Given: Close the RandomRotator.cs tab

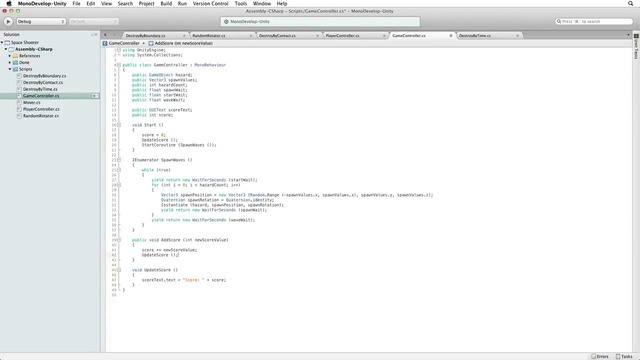Looking at the screenshot, I should (x=251, y=36).
